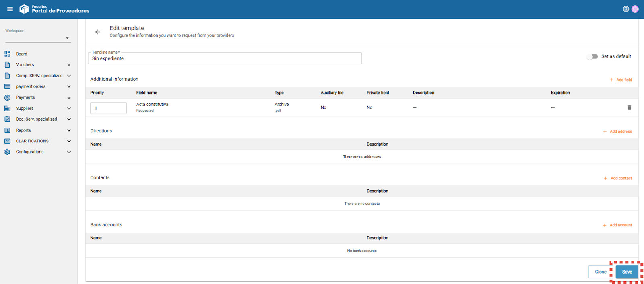Image resolution: width=644 pixels, height=284 pixels.
Task: Click the plus icon next to Add field
Action: click(x=611, y=80)
